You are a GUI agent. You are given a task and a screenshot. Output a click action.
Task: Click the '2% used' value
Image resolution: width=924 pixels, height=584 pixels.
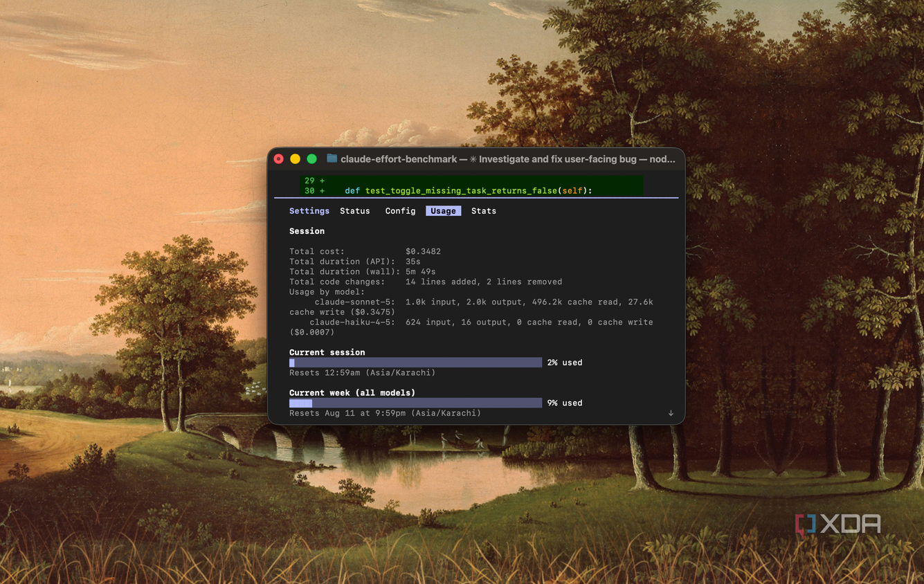565,363
